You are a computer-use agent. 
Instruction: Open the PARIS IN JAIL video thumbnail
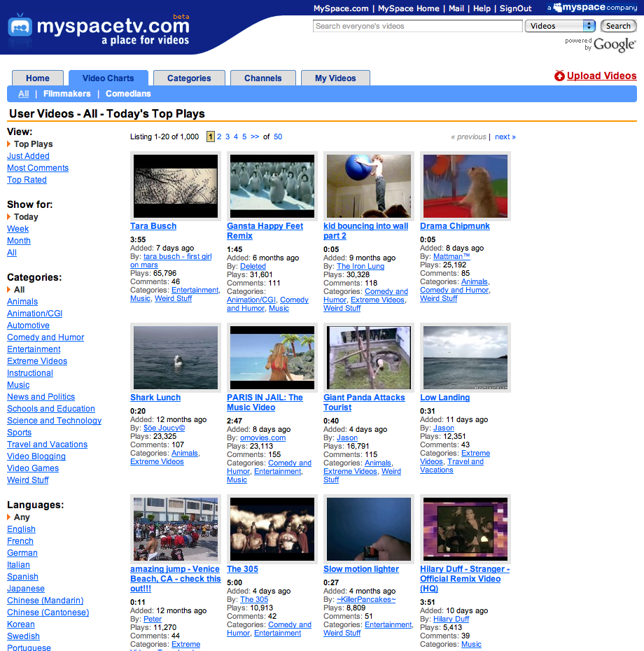pyautogui.click(x=272, y=358)
